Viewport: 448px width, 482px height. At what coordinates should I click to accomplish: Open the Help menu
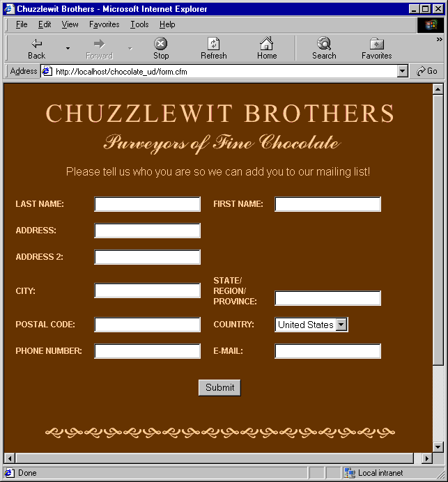point(167,24)
